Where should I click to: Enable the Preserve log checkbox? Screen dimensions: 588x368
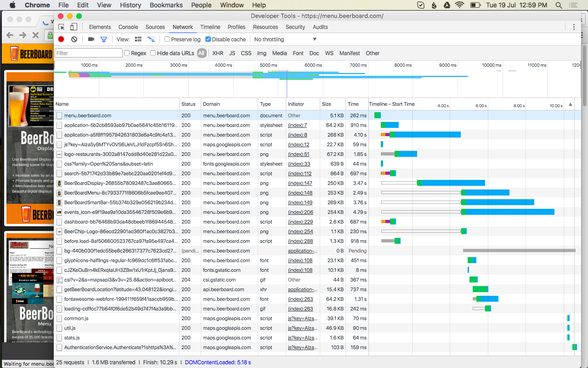(167, 40)
